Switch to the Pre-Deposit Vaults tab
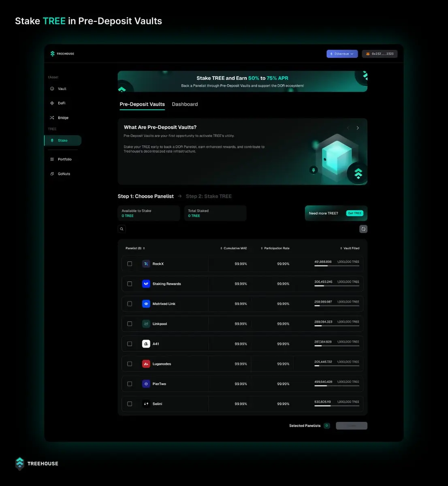This screenshot has height=486, width=448. [x=142, y=104]
